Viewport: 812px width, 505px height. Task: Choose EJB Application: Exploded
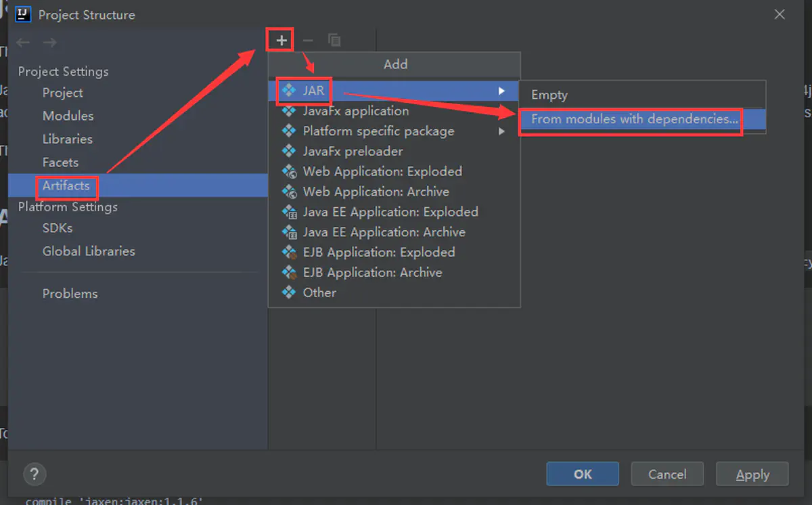394,252
